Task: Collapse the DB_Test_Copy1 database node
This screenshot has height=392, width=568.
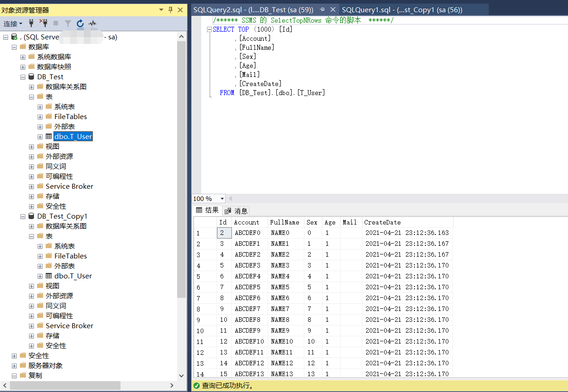Action: pos(23,216)
